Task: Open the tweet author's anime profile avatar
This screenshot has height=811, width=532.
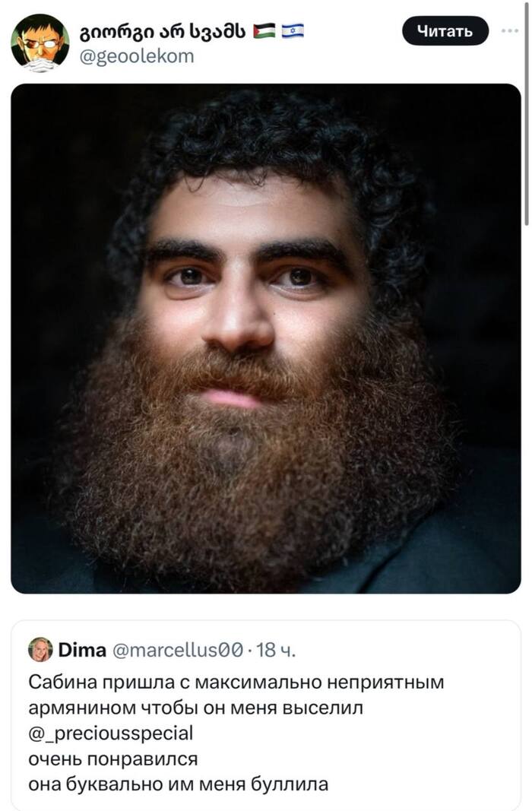Action: click(x=40, y=43)
